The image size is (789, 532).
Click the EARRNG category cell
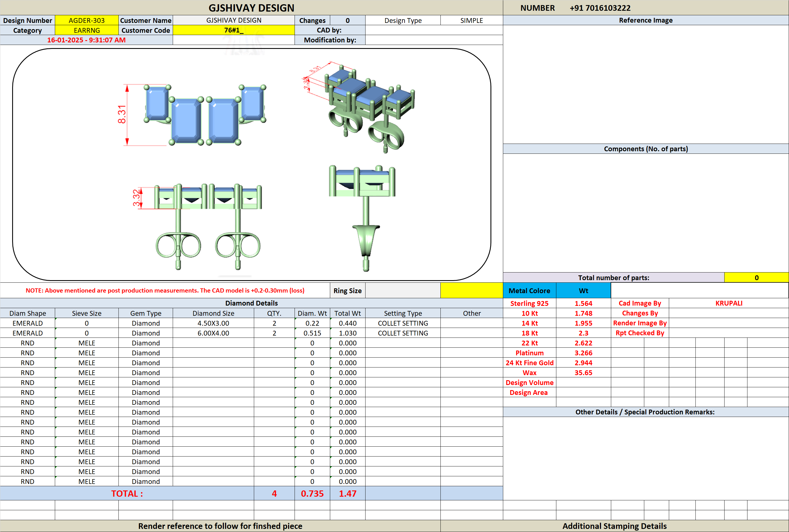pyautogui.click(x=87, y=30)
